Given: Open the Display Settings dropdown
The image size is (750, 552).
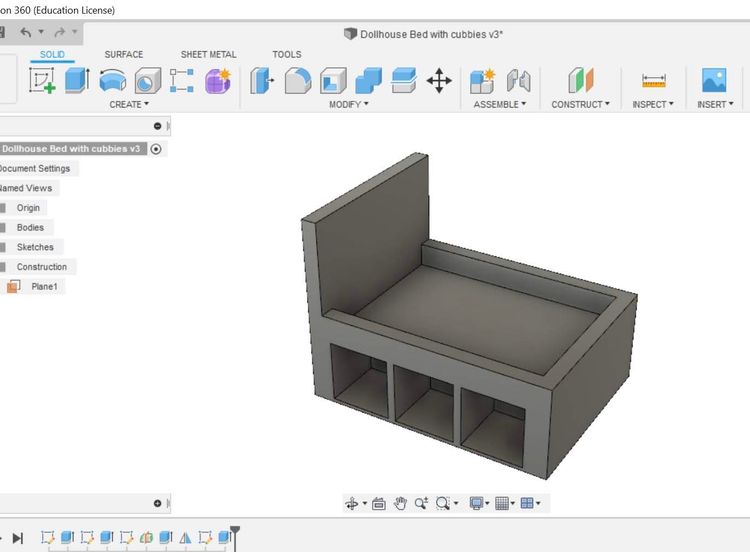Looking at the screenshot, I should coord(479,504).
